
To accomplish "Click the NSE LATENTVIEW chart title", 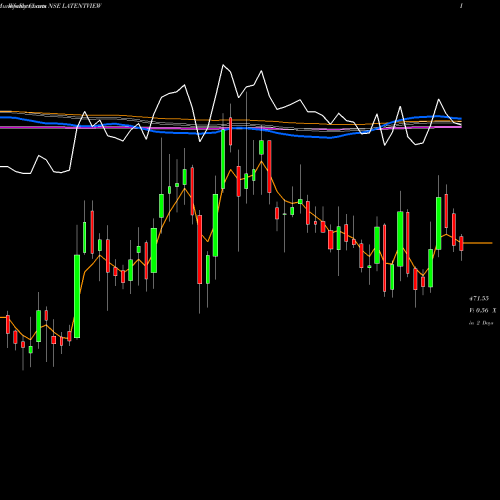I will point(74,6).
